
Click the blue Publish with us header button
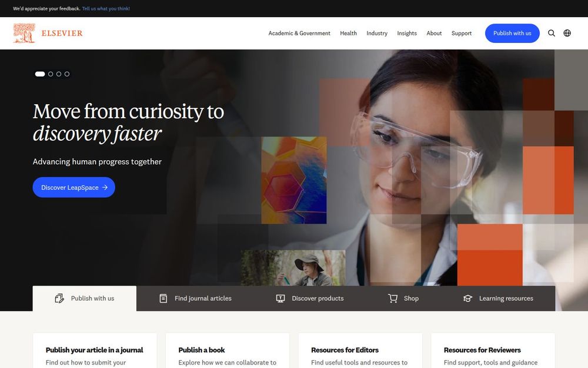512,33
